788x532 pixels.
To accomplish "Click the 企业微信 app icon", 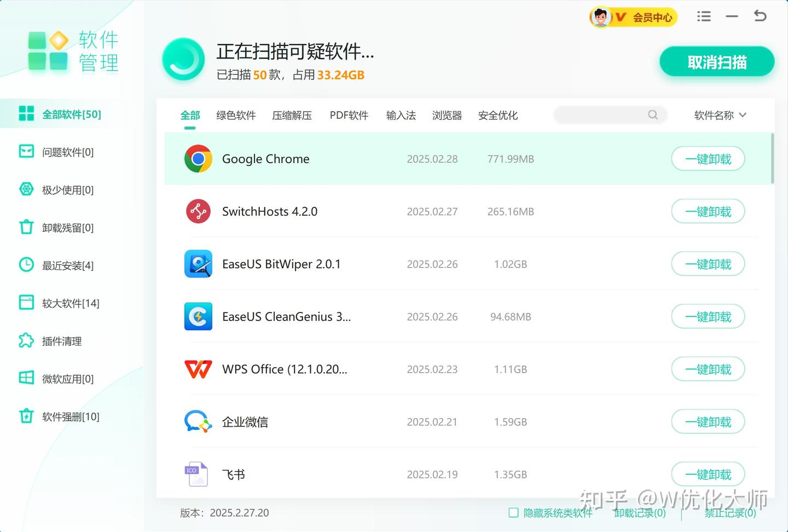I will point(198,421).
